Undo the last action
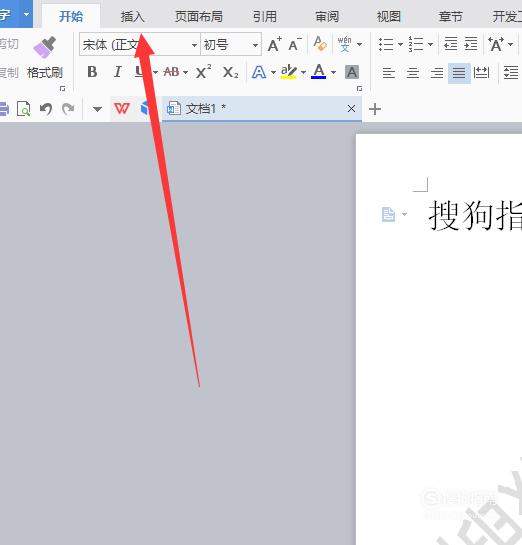The image size is (522, 545). click(x=46, y=109)
